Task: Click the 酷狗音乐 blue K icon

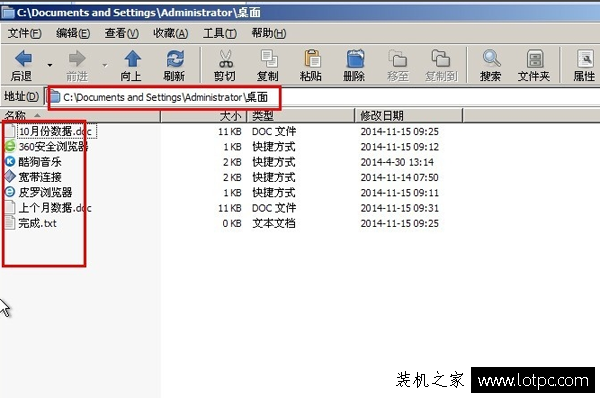Action: coord(10,161)
